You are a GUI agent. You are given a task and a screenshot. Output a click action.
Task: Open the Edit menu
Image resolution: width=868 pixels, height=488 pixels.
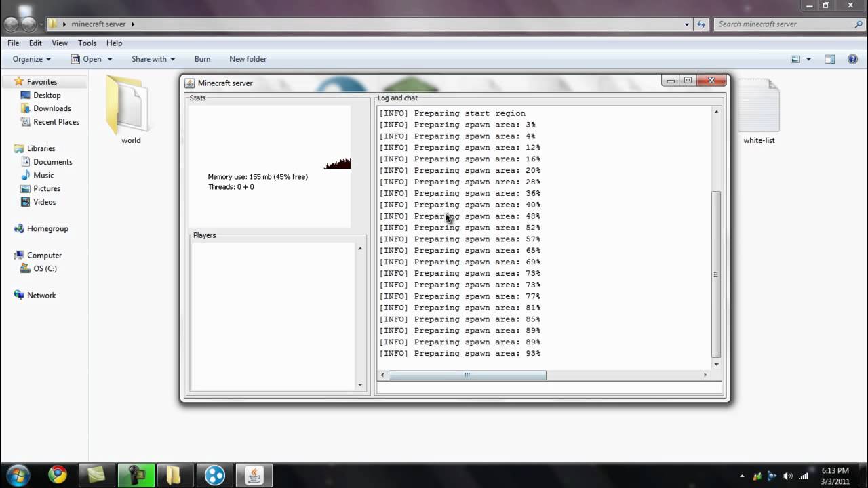[35, 43]
